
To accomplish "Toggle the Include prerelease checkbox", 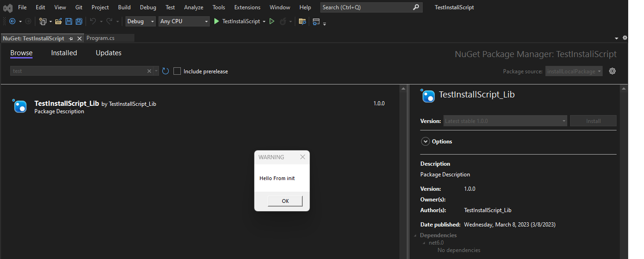I will 177,71.
